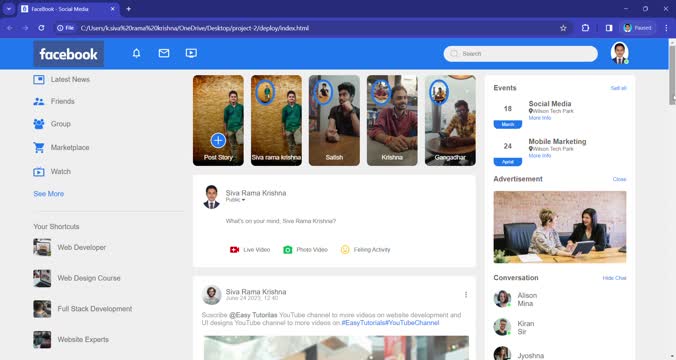Click the What's on your mind field

tap(281, 221)
